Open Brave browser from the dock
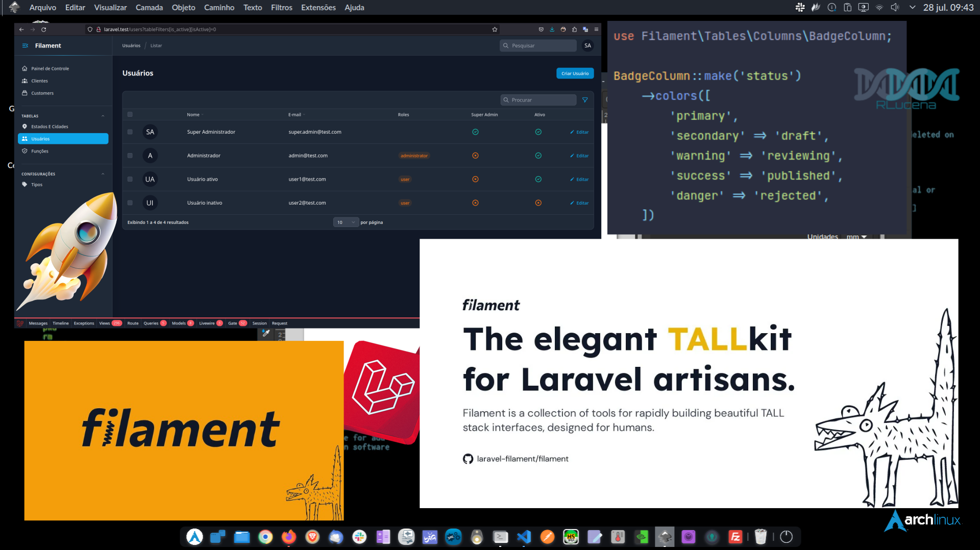The image size is (980, 550). tap(312, 537)
